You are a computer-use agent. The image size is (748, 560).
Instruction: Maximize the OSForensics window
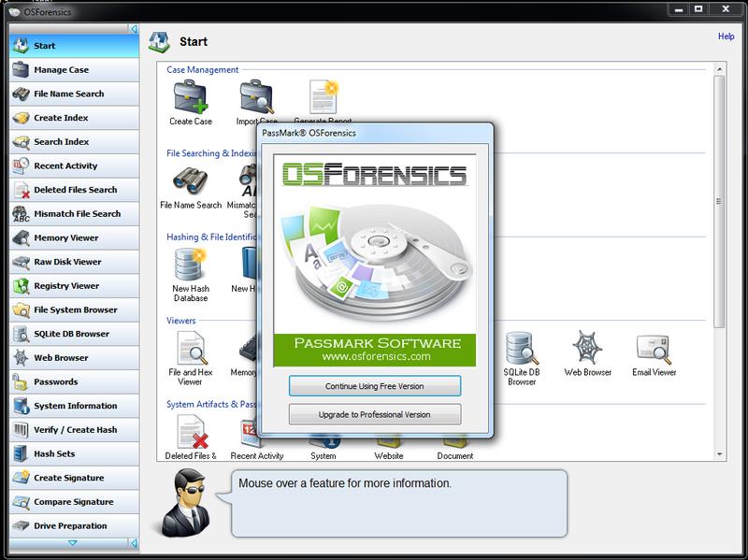(698, 9)
